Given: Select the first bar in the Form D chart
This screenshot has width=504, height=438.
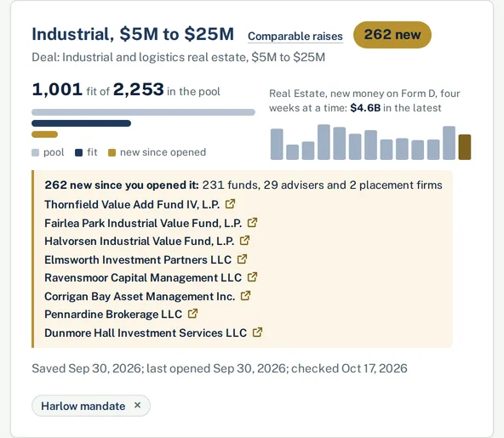Looking at the screenshot, I should coord(277,145).
